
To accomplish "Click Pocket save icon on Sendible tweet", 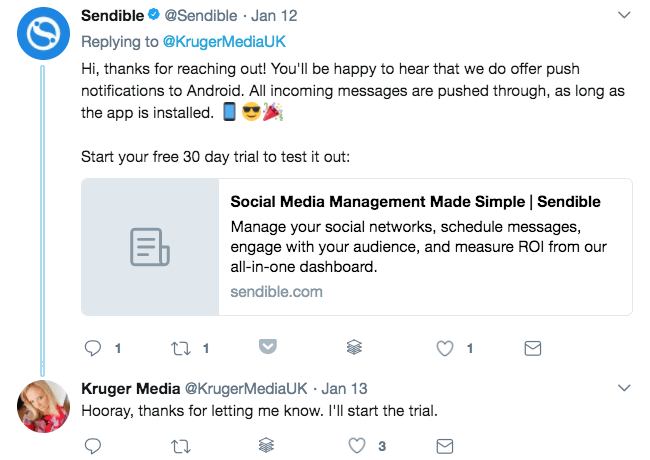I will coord(268,347).
